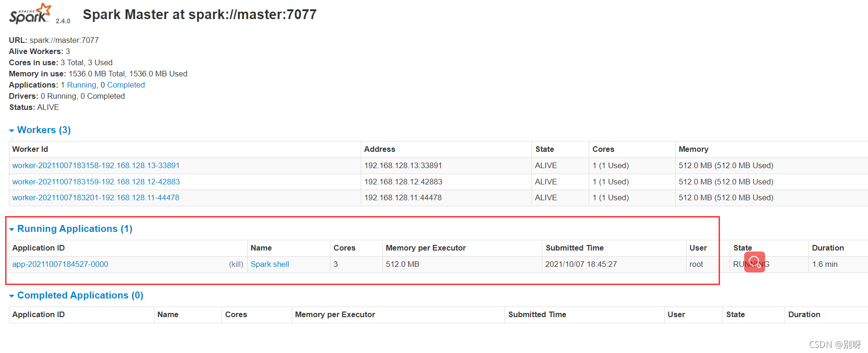Click the Status: ALIVE text

coord(34,107)
